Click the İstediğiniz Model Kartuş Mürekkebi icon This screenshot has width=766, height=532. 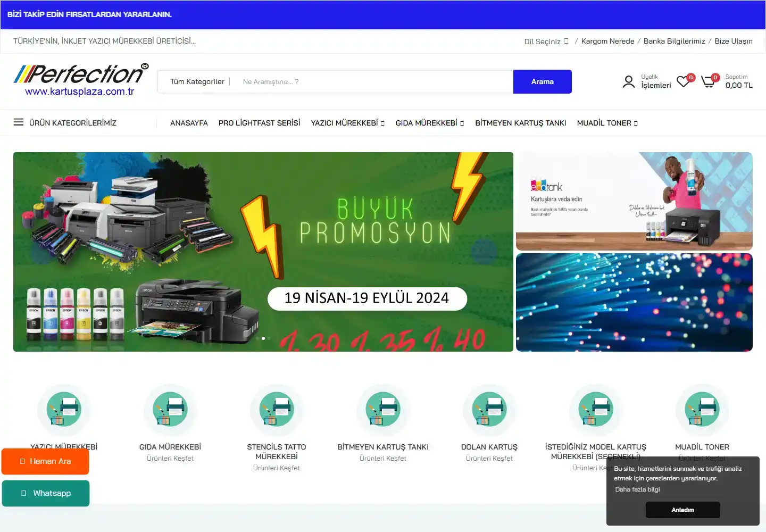pyautogui.click(x=596, y=410)
